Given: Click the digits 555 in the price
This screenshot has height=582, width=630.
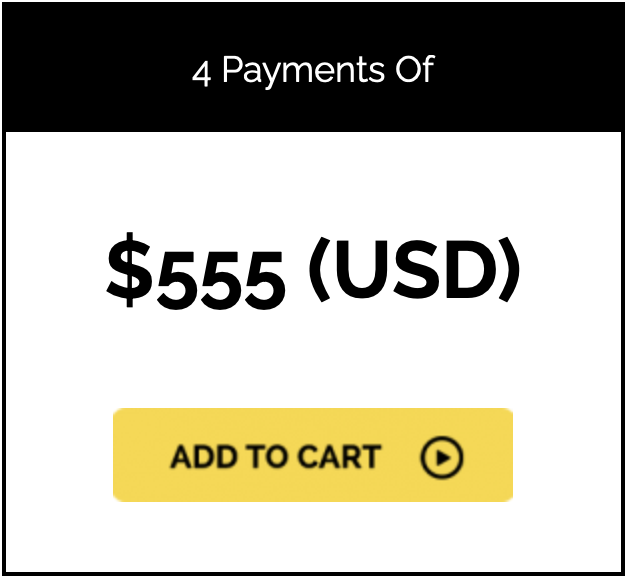Looking at the screenshot, I should pos(218,275).
